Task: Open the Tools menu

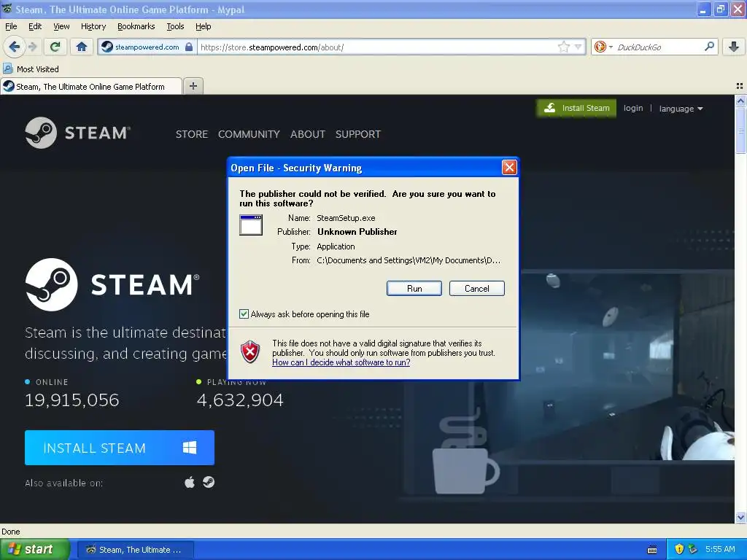Action: pos(175,26)
